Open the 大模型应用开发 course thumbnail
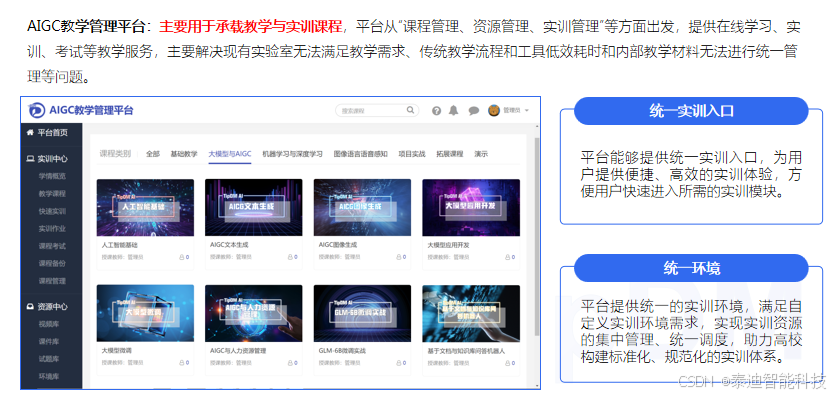Screen dimensions: 838x397 (471, 207)
